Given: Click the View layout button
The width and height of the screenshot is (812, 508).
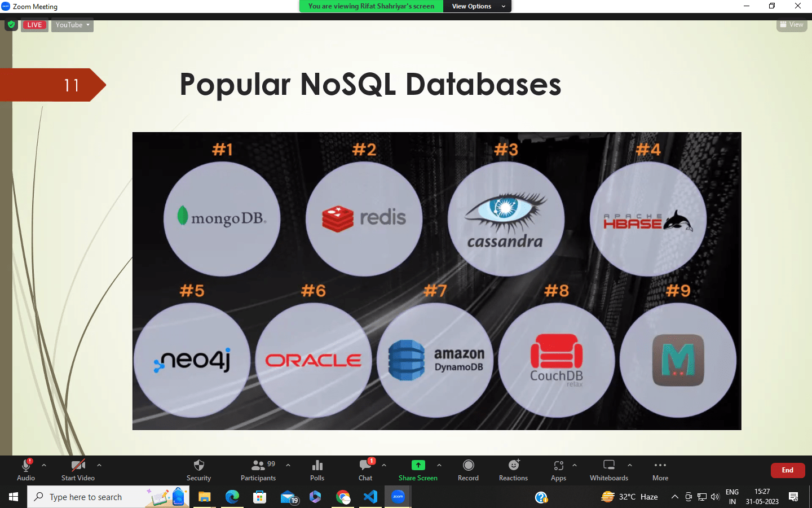Looking at the screenshot, I should pyautogui.click(x=792, y=25).
